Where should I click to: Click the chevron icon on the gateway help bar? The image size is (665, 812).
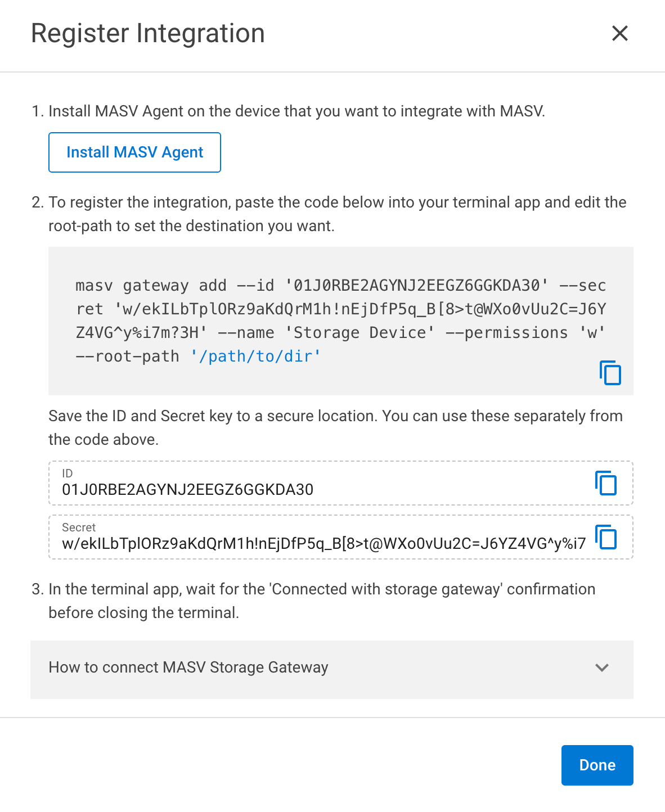tap(601, 669)
